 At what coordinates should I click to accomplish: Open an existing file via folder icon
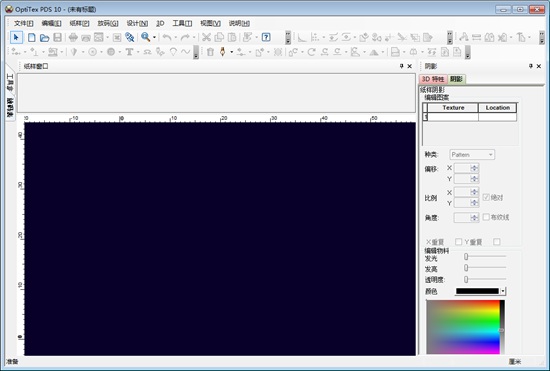45,38
